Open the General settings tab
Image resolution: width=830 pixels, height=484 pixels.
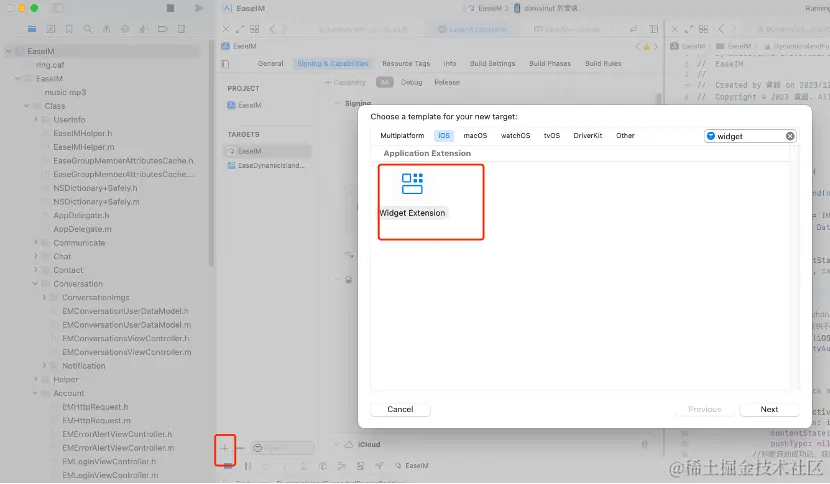click(x=270, y=64)
